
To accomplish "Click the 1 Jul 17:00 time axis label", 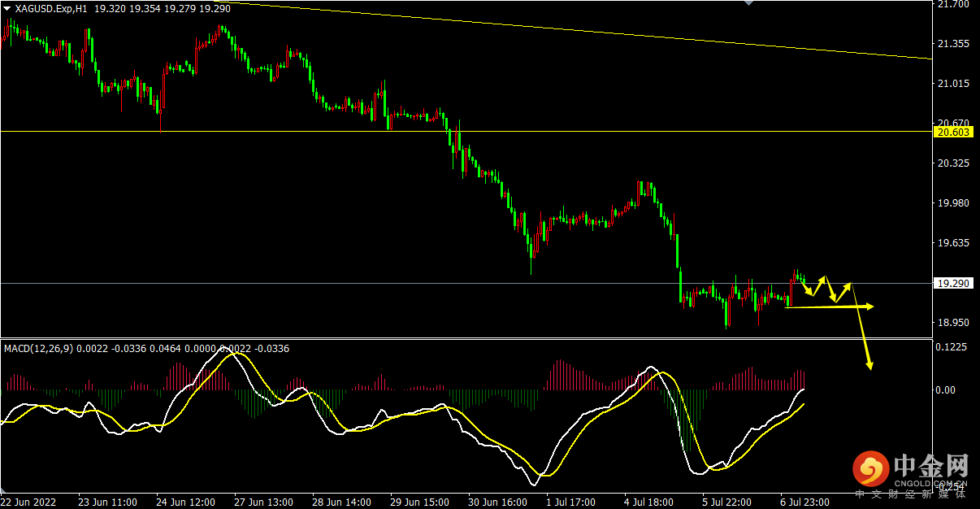I will [x=571, y=502].
